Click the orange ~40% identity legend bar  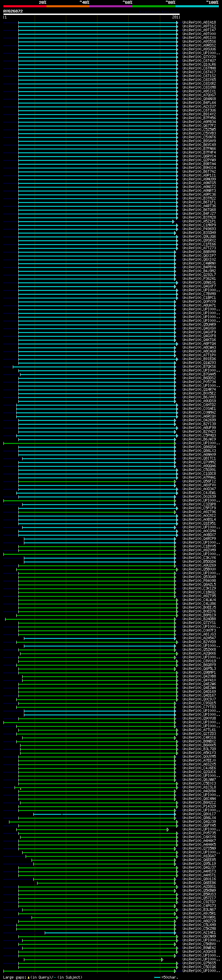(x=68, y=6)
